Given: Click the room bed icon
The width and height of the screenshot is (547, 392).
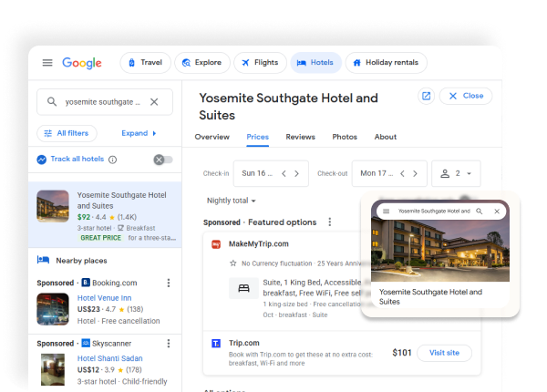Looking at the screenshot, I should coord(243,288).
